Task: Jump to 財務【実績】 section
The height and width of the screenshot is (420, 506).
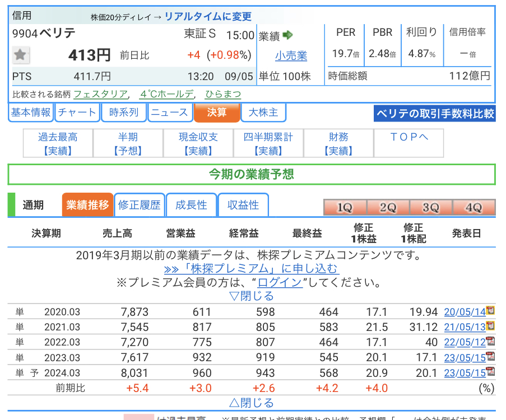Action: [338, 143]
